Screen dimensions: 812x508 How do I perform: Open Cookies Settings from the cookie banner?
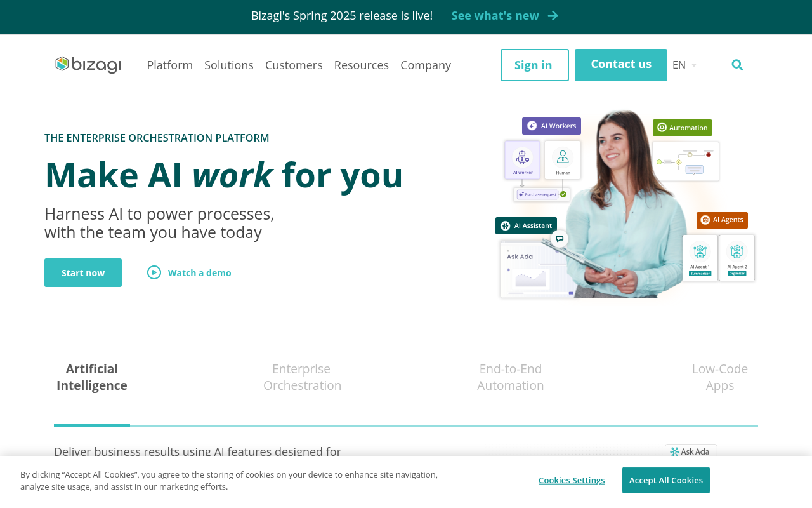click(x=571, y=480)
